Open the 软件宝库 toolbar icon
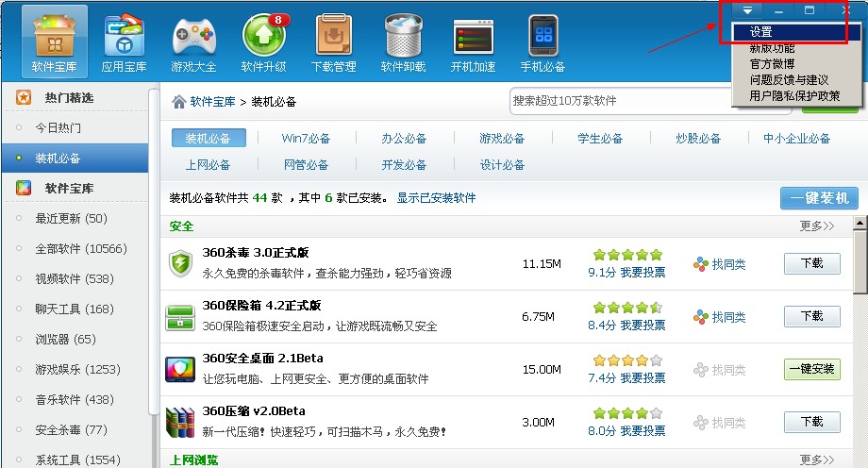This screenshot has width=868, height=468. pos(55,42)
